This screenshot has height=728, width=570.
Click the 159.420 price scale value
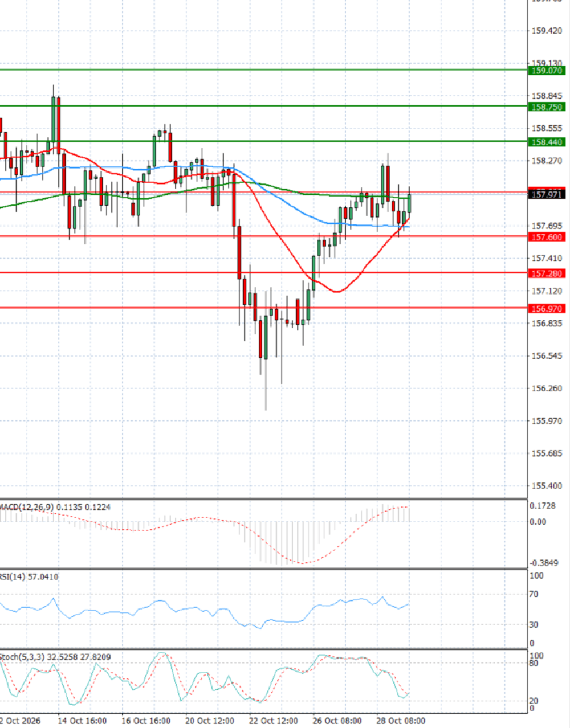tap(547, 31)
